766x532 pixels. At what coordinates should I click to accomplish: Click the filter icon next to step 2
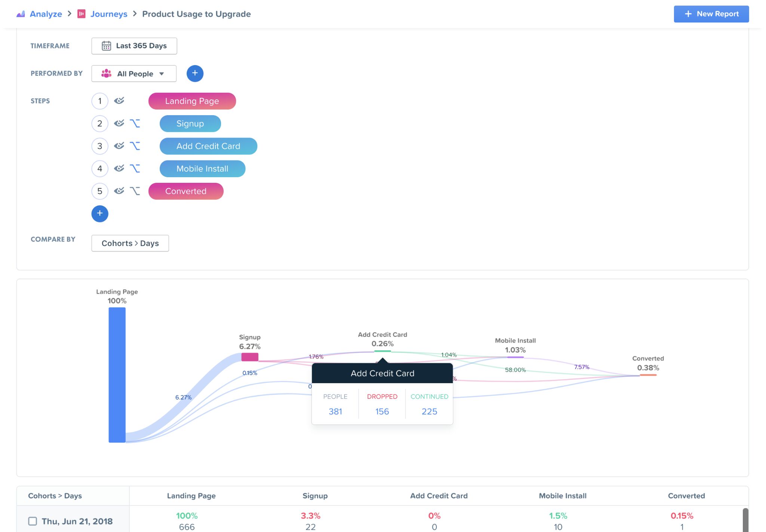coord(119,123)
